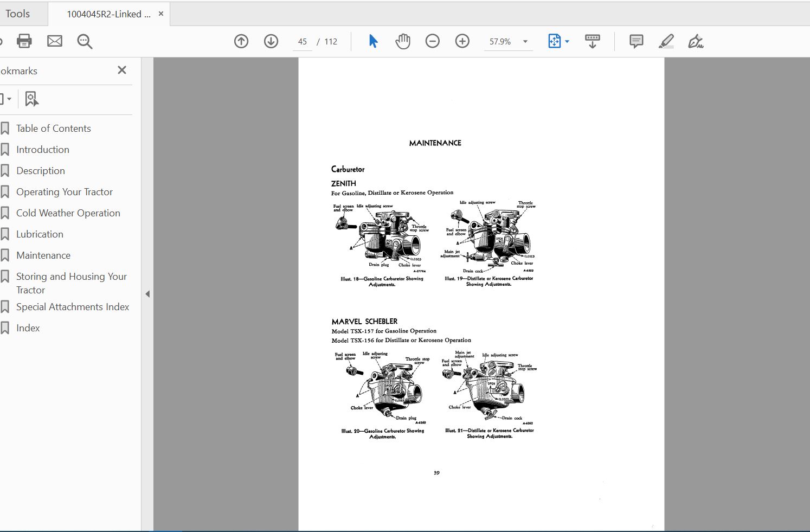Screen dimensions: 810x532
Task: Open the Maintenance bookmark
Action: click(x=43, y=255)
